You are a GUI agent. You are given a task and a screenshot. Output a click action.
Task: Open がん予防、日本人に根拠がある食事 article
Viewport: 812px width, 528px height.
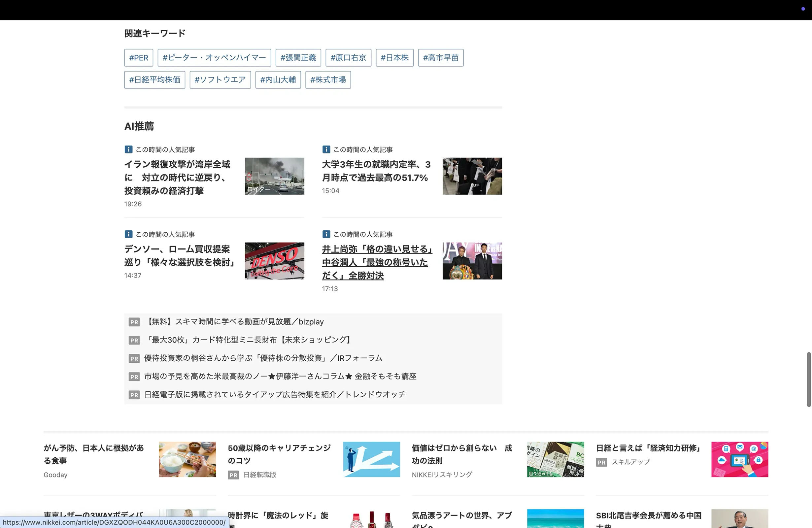[x=94, y=454]
